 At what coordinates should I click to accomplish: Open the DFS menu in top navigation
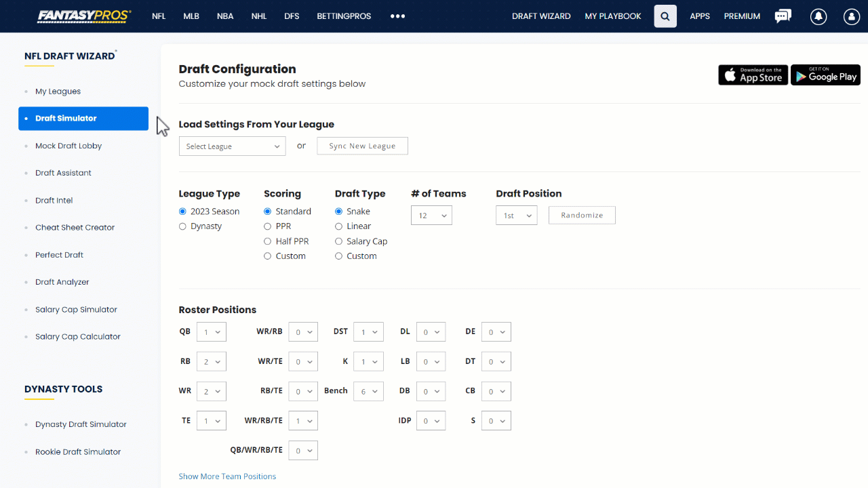(292, 16)
